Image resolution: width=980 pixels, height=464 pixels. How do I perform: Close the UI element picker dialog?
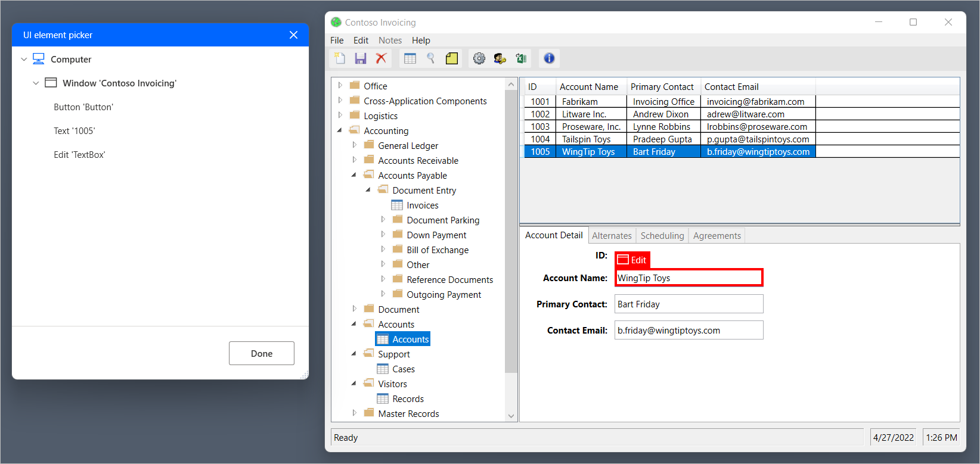[293, 35]
